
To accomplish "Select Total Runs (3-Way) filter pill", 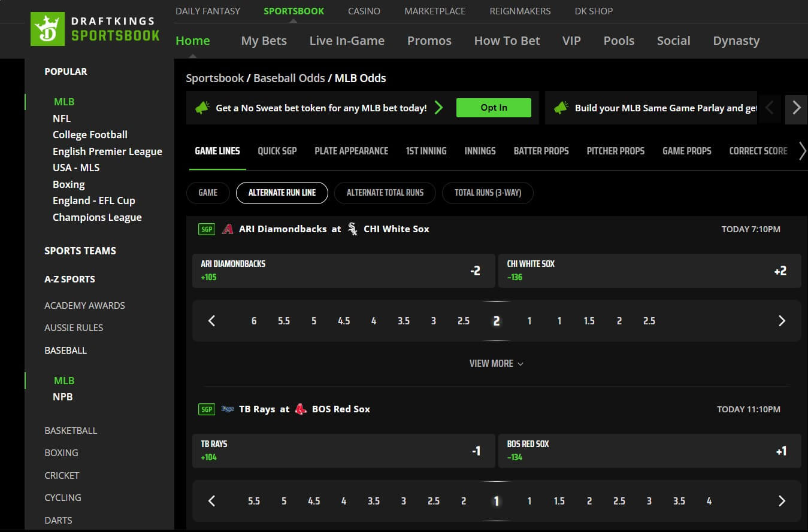I will 488,193.
